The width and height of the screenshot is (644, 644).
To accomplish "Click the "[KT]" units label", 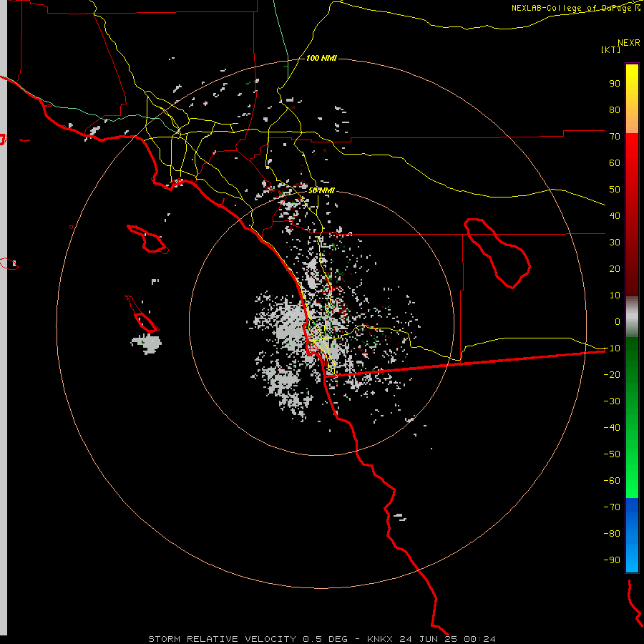I will click(x=610, y=49).
